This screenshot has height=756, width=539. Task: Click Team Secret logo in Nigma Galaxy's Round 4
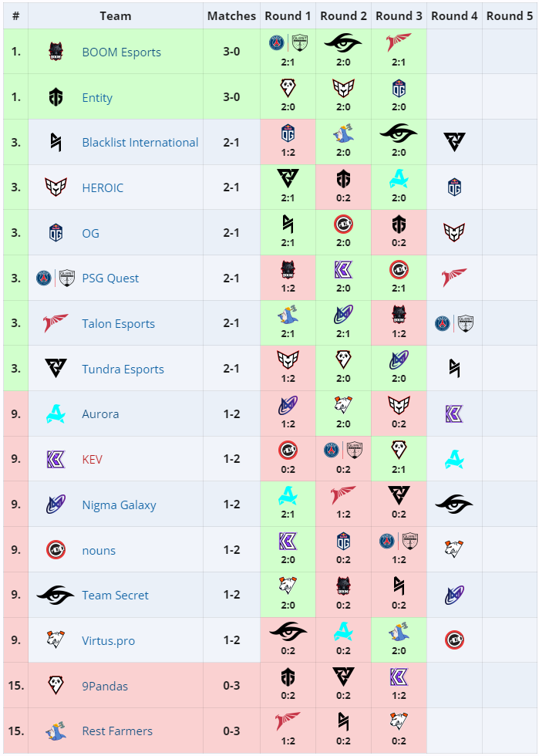(x=454, y=505)
